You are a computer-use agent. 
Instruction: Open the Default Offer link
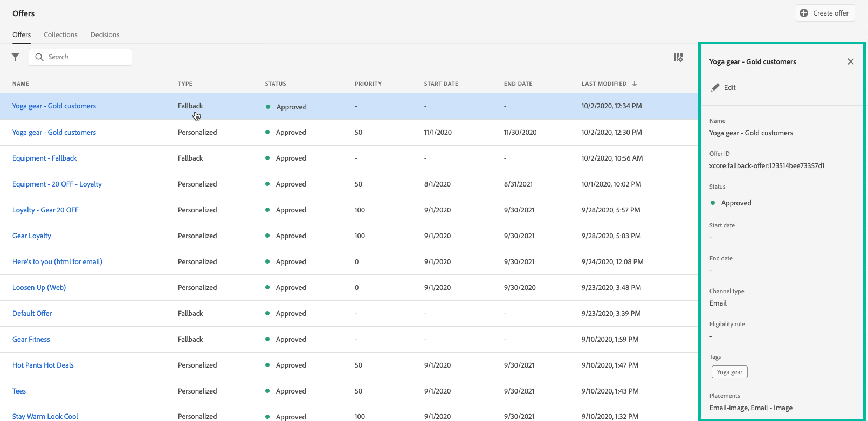click(x=32, y=313)
